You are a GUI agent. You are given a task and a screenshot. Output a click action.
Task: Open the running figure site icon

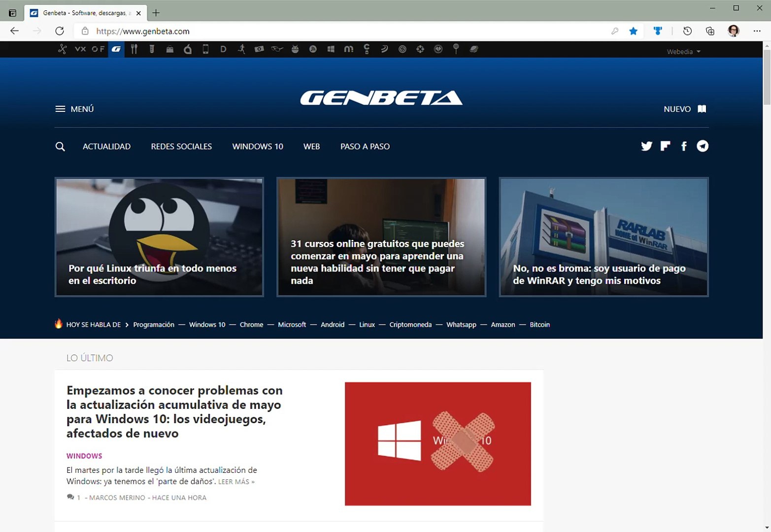(241, 49)
